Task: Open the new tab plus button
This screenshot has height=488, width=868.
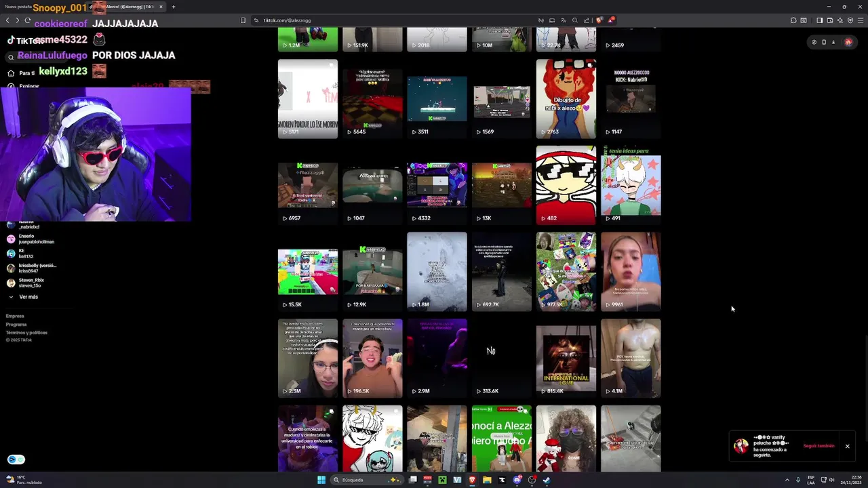Action: [174, 7]
